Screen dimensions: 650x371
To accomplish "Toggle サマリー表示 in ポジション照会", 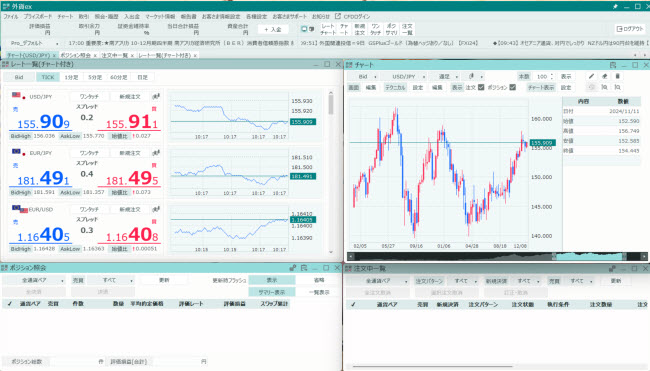I will coord(272,292).
